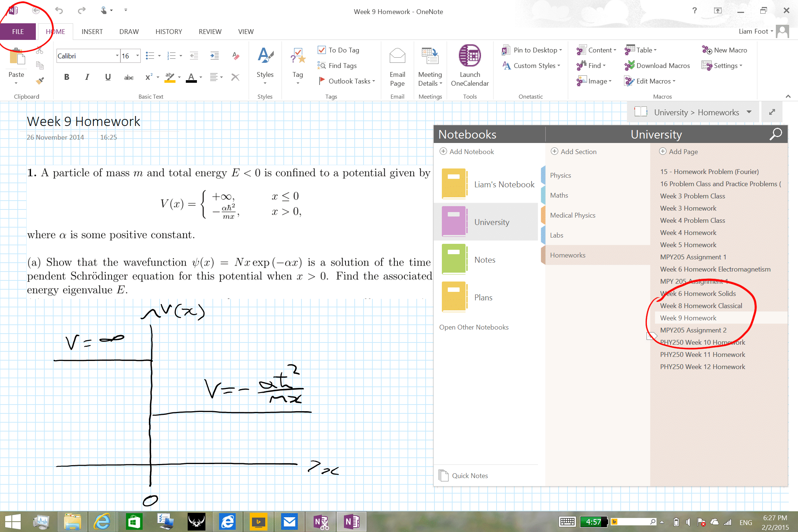This screenshot has width=798, height=532.
Task: Expand the Content macro dropdown
Action: (x=615, y=50)
